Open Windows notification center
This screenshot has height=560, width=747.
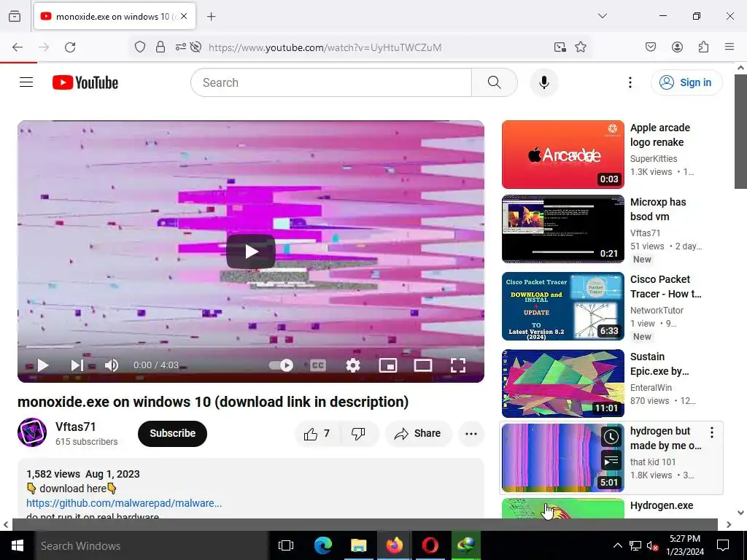pos(723,545)
